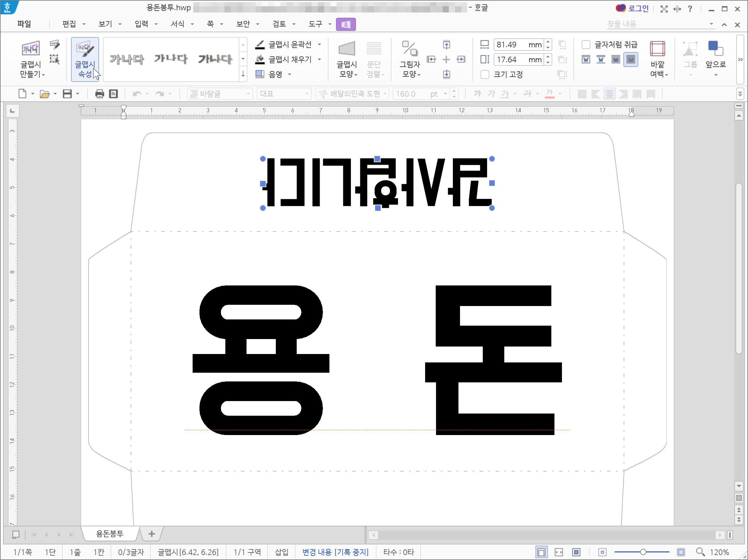Open the 서식 menu
Screen dimensions: 748x560
(x=178, y=24)
